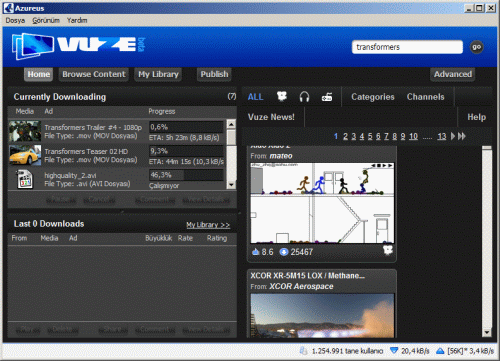Go to results page 13
500x361 pixels.
pyautogui.click(x=442, y=136)
